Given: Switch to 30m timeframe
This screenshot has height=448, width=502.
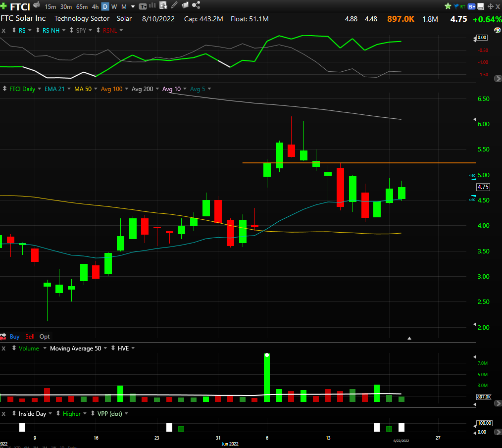Looking at the screenshot, I should [x=66, y=7].
